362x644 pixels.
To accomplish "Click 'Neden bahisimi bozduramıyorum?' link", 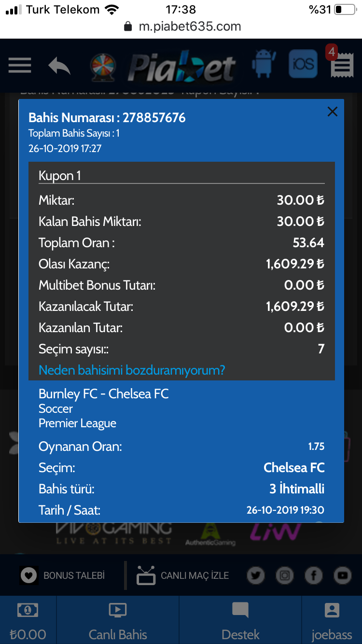I will point(132,370).
